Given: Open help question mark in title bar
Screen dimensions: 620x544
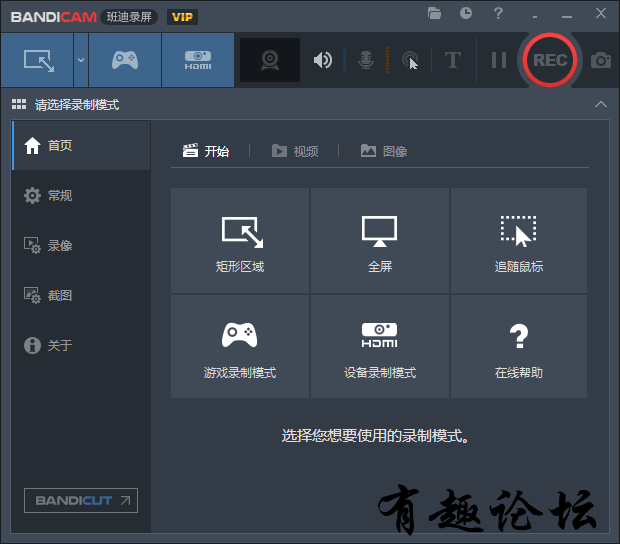Looking at the screenshot, I should [498, 13].
